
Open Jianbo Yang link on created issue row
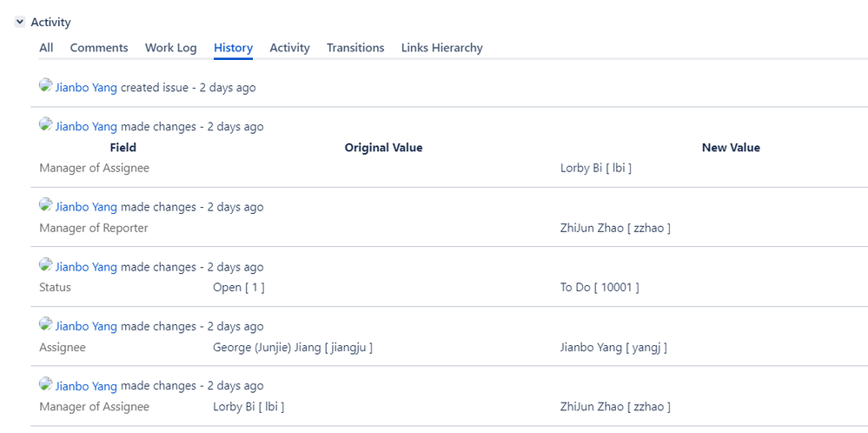pos(86,88)
